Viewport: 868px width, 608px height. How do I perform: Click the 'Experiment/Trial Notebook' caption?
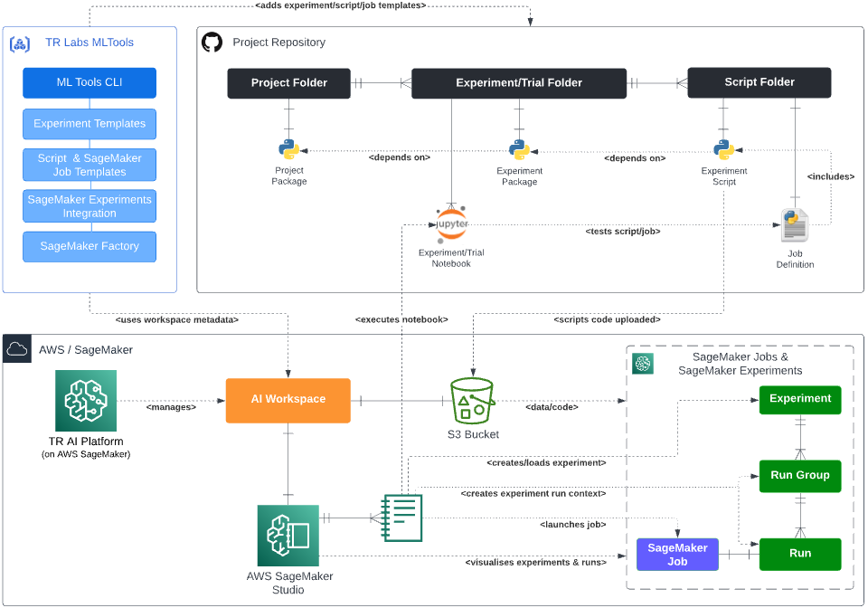click(x=452, y=258)
